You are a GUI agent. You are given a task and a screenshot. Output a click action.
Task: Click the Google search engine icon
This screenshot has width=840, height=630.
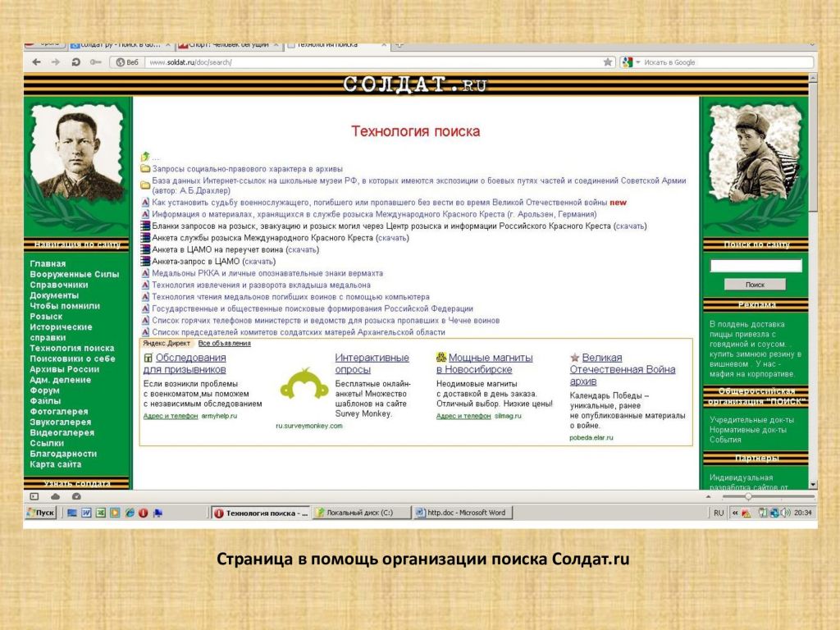628,62
